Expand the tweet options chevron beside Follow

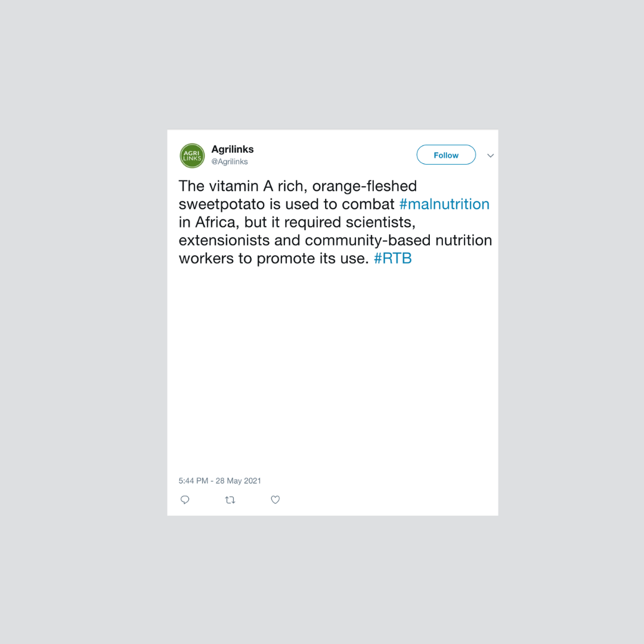tap(490, 155)
